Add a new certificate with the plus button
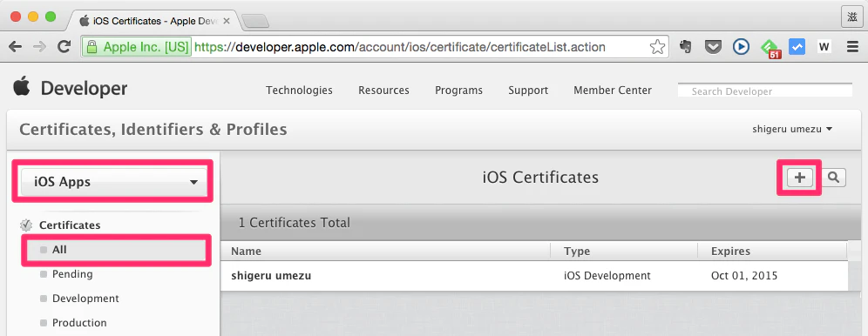Screen dimensions: 868x336 (800, 178)
